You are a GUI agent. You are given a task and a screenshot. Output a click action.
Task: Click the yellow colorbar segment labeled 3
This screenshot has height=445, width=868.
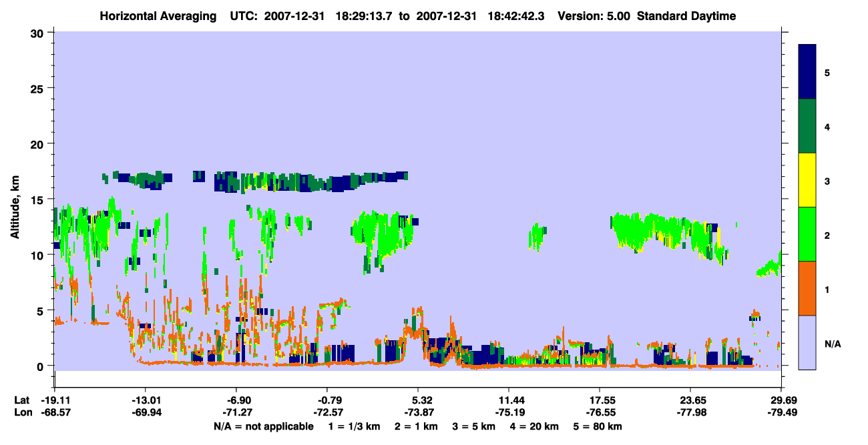click(807, 180)
